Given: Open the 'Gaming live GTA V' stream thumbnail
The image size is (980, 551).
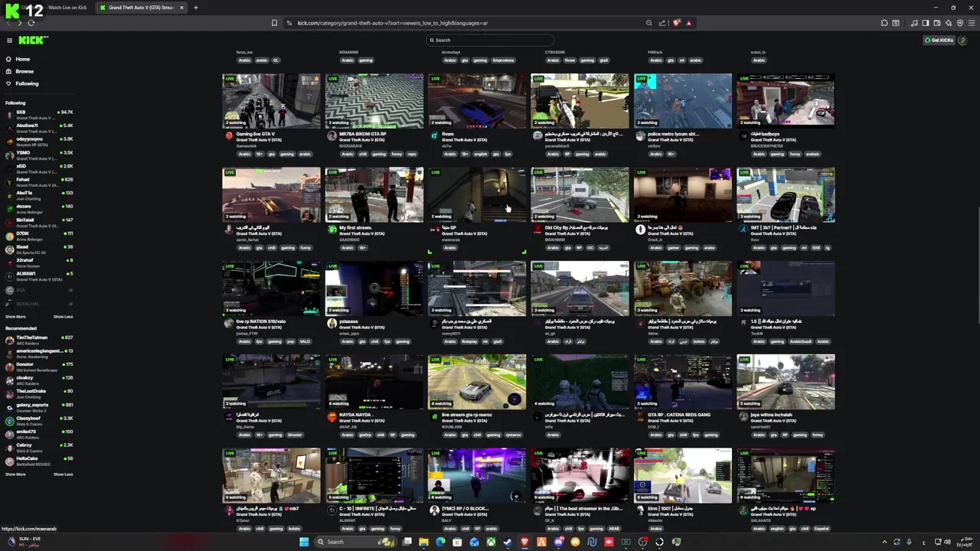Looking at the screenshot, I should 271,100.
